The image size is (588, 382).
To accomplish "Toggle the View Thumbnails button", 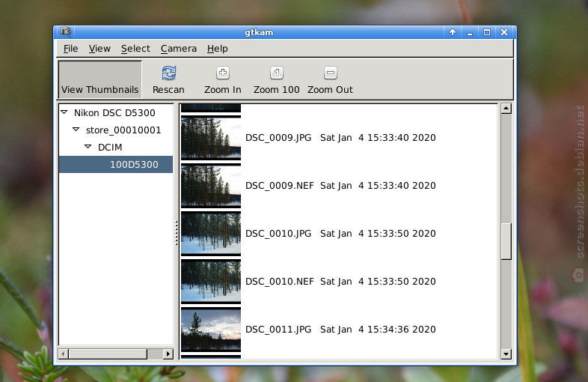I will (x=100, y=79).
